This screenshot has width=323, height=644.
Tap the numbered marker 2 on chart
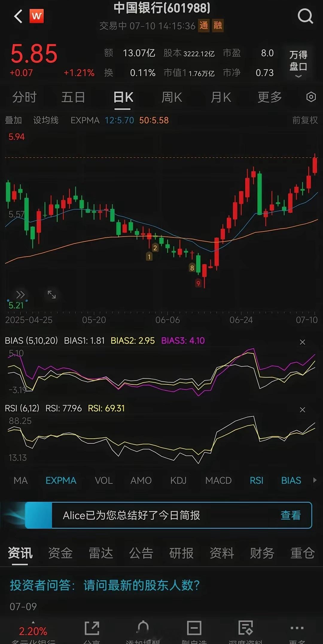[x=155, y=248]
